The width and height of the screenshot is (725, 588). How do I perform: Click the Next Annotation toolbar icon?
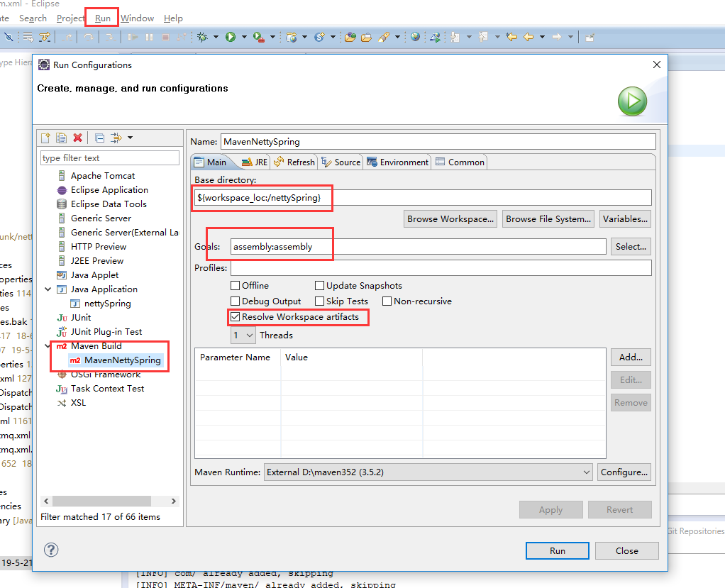coord(455,37)
